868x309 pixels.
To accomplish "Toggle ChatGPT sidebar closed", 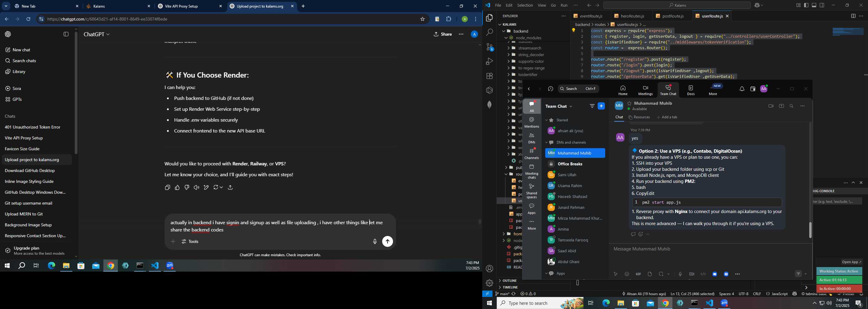I will [66, 34].
